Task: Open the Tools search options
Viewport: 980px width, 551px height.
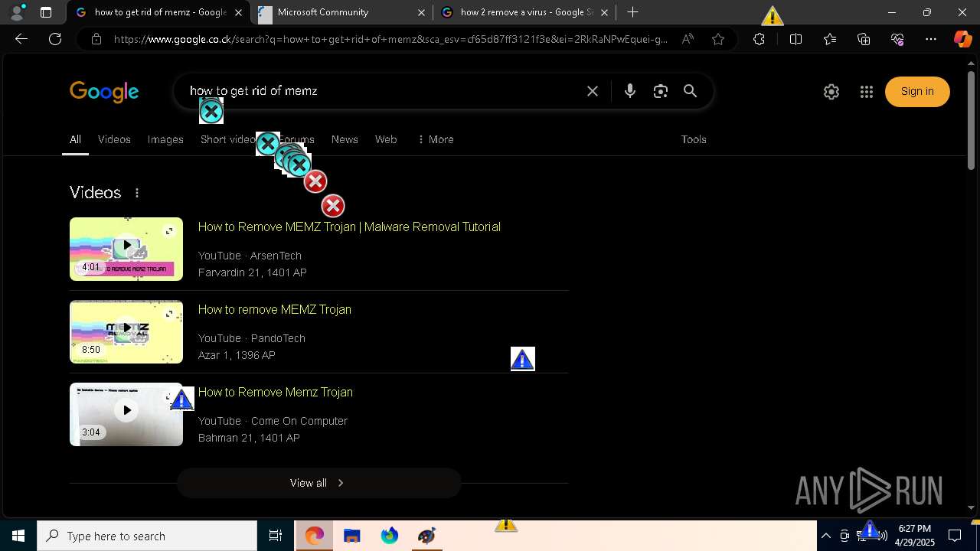Action: 694,139
